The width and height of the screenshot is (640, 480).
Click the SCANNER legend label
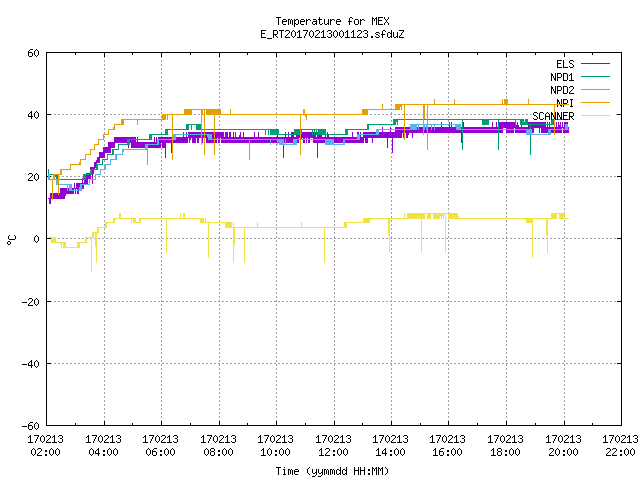(x=553, y=116)
